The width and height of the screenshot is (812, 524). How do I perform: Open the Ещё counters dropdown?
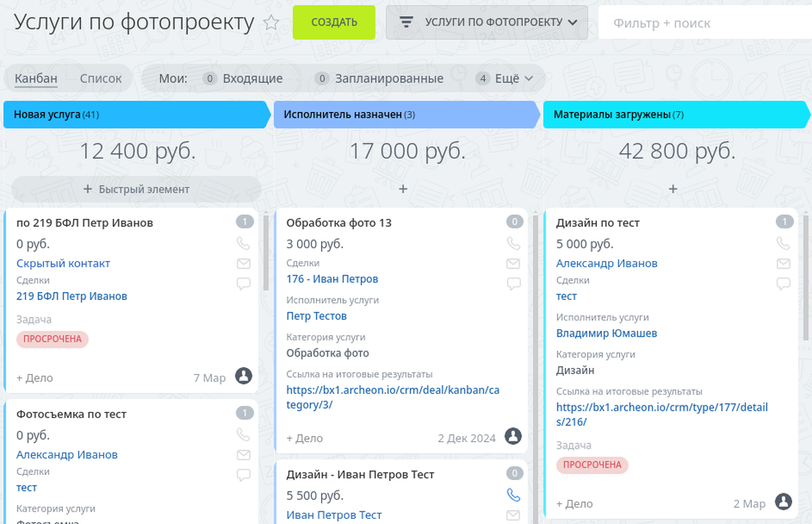pyautogui.click(x=506, y=78)
